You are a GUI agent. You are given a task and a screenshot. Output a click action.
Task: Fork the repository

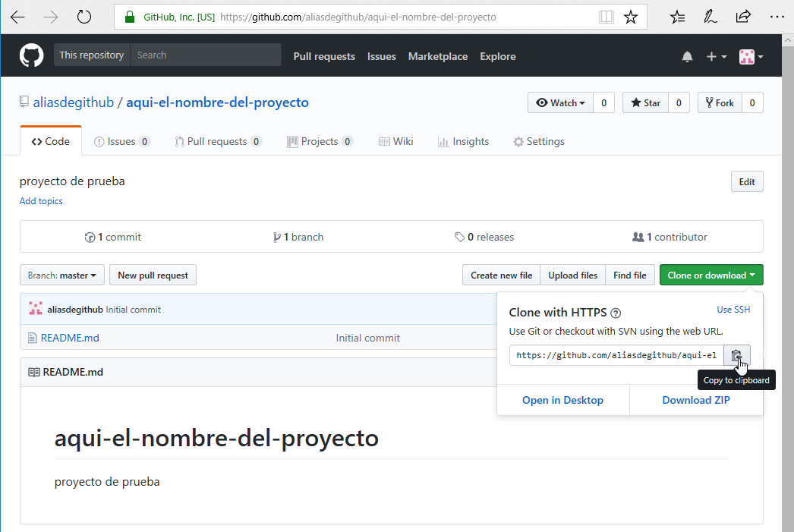tap(720, 102)
